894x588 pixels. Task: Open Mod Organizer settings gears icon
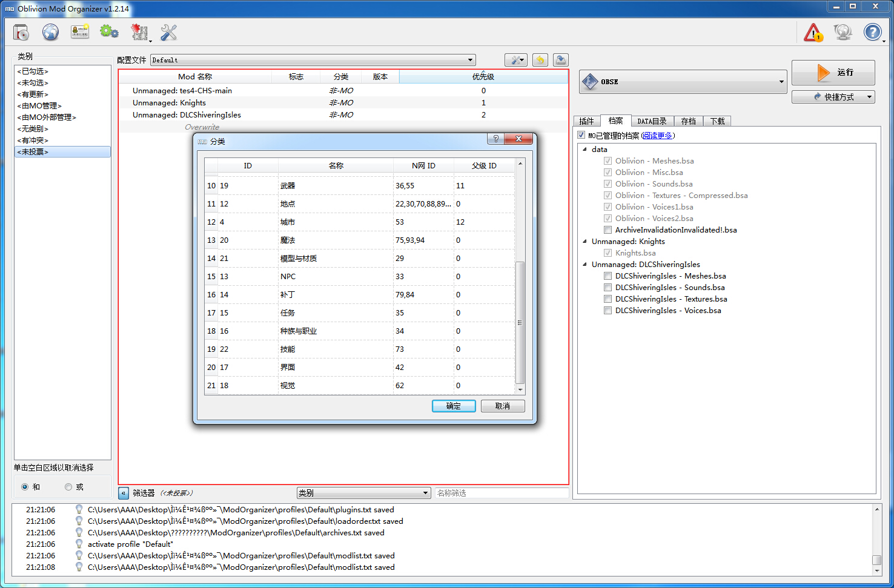pos(109,32)
